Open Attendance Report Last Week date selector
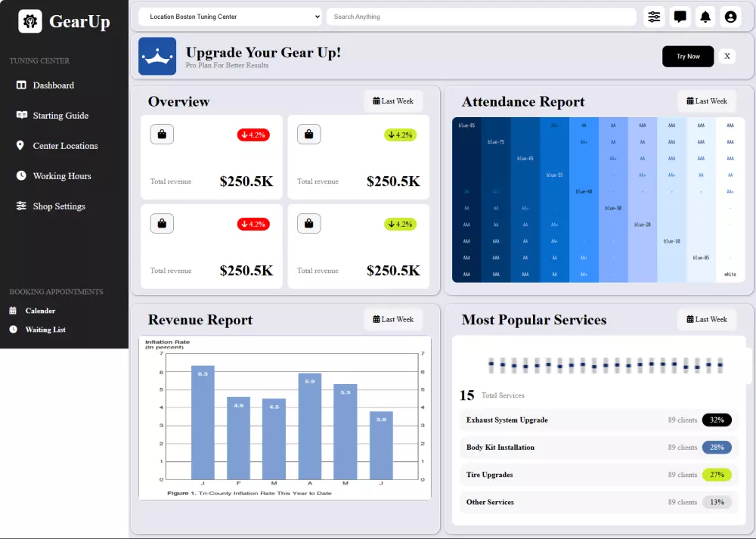This screenshot has width=756, height=539. click(707, 101)
